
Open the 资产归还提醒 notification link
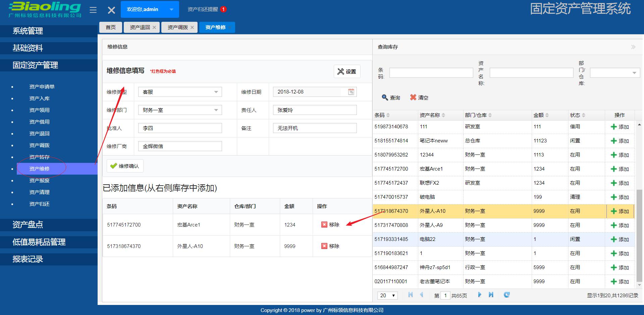[x=204, y=9]
